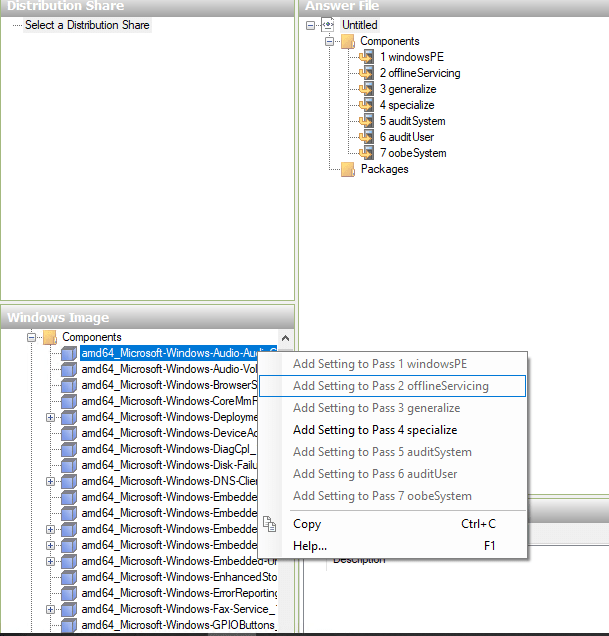Collapse Components node in Windows Image
Viewport: 609px width, 636px height.
pyautogui.click(x=32, y=337)
